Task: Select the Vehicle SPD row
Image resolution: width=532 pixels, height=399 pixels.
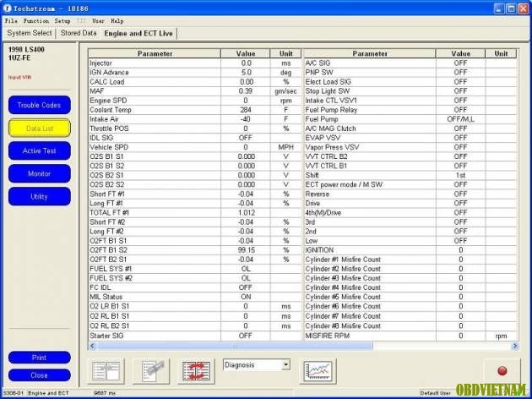Action: (x=195, y=147)
